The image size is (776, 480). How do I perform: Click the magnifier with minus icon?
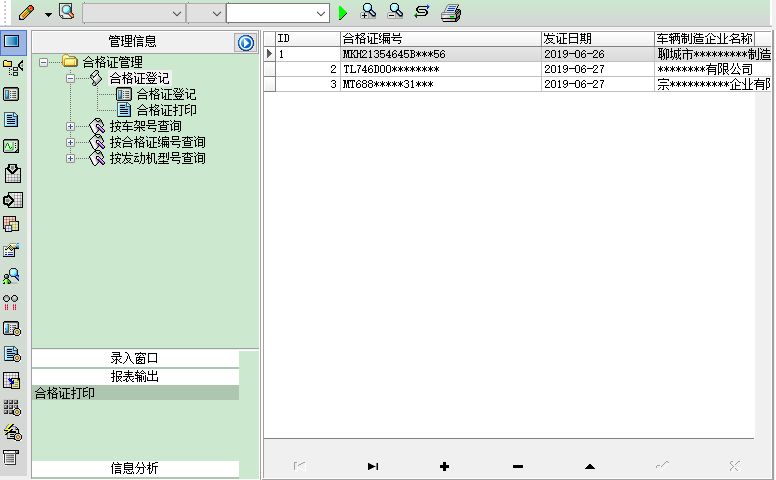(x=395, y=11)
